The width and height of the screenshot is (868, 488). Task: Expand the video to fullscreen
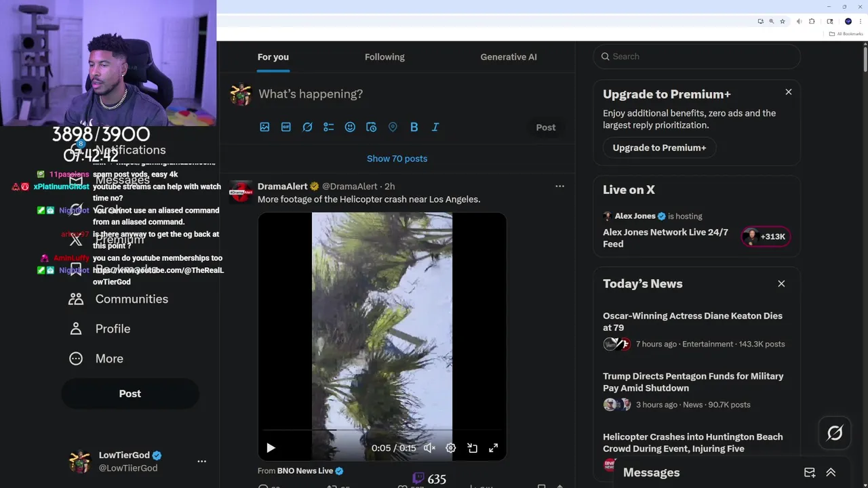coord(494,448)
